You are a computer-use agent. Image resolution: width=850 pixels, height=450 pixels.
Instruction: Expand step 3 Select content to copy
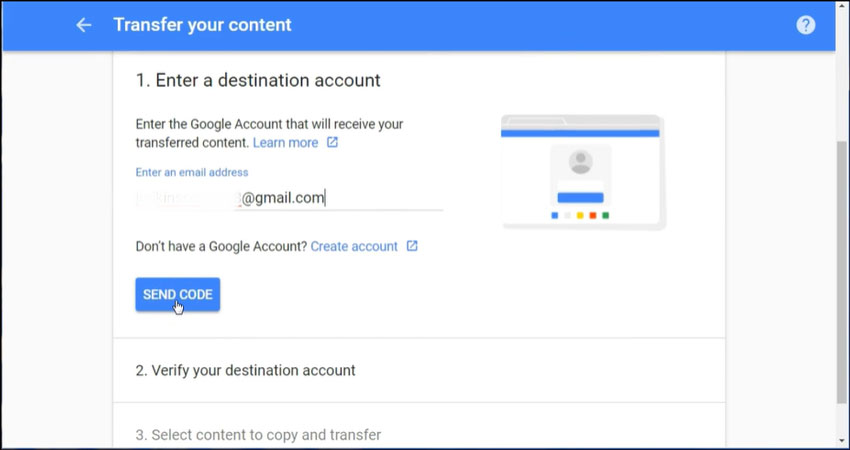[258, 435]
